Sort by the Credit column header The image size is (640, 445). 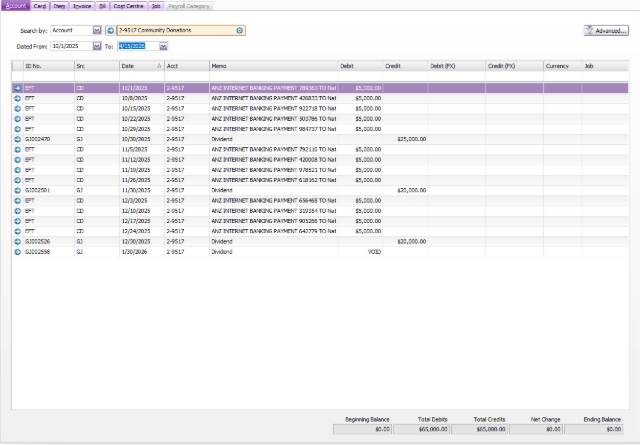coord(405,66)
